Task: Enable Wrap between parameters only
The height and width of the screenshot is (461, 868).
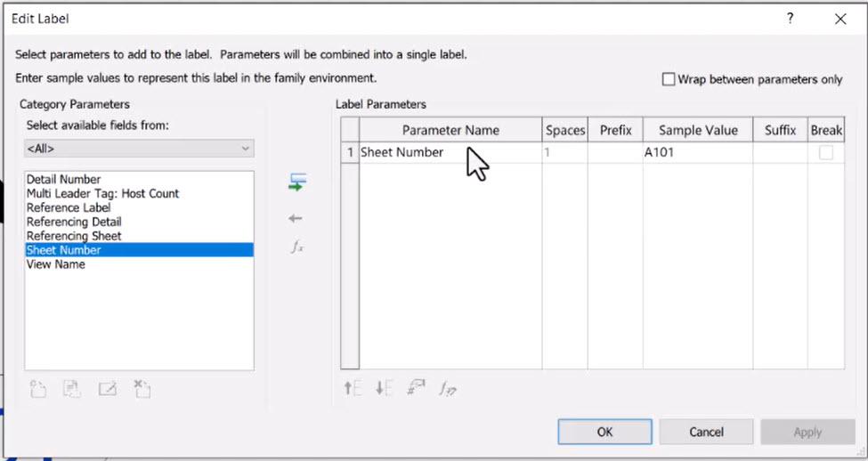Action: click(x=669, y=79)
